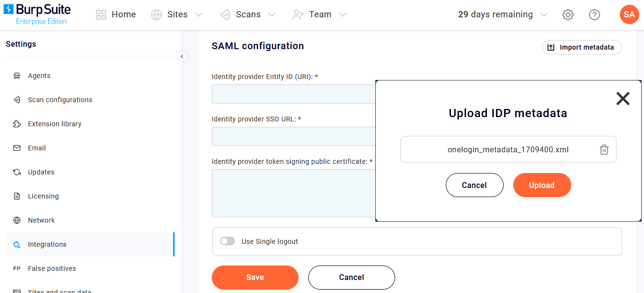Click the Import metadata button
The image size is (644, 293).
[x=582, y=47]
